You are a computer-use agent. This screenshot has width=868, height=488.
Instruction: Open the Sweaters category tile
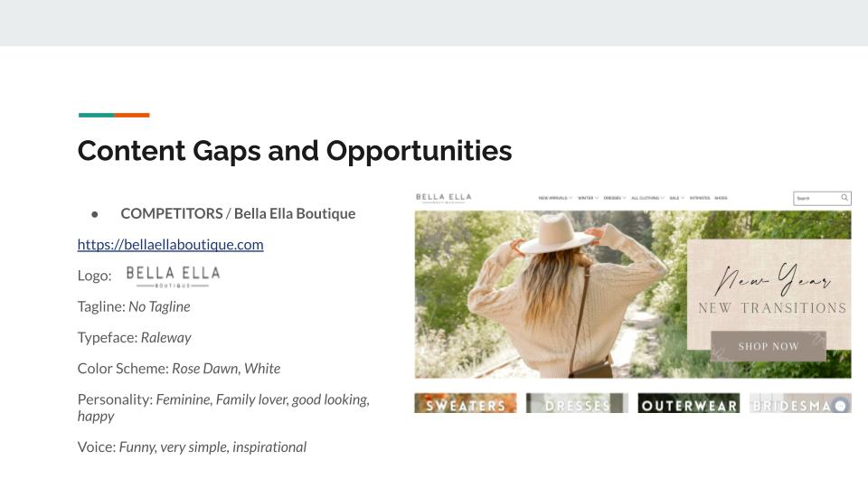pos(466,404)
